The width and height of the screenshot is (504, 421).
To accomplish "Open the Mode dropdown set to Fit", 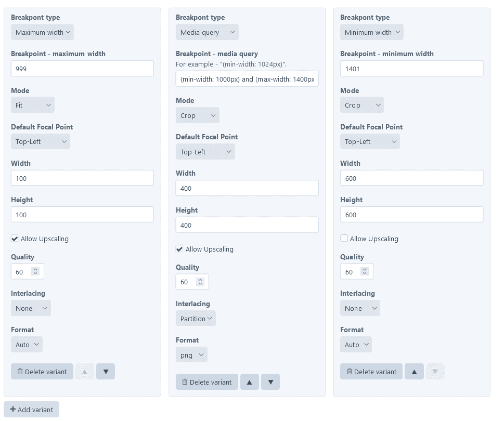I will click(33, 105).
